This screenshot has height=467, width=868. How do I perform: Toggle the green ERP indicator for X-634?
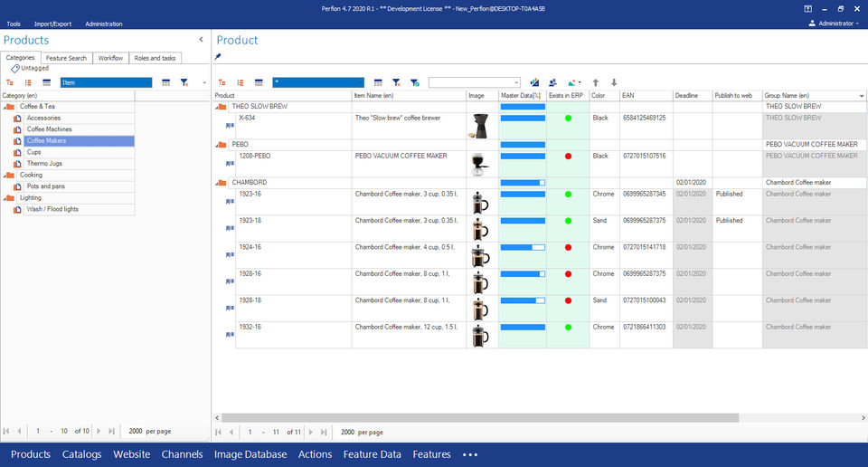pyautogui.click(x=568, y=118)
